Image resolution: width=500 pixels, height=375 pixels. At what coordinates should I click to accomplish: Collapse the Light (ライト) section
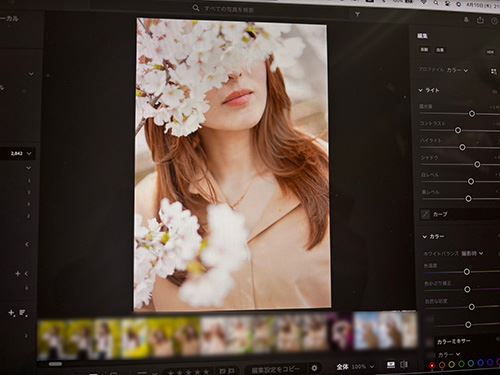(420, 90)
